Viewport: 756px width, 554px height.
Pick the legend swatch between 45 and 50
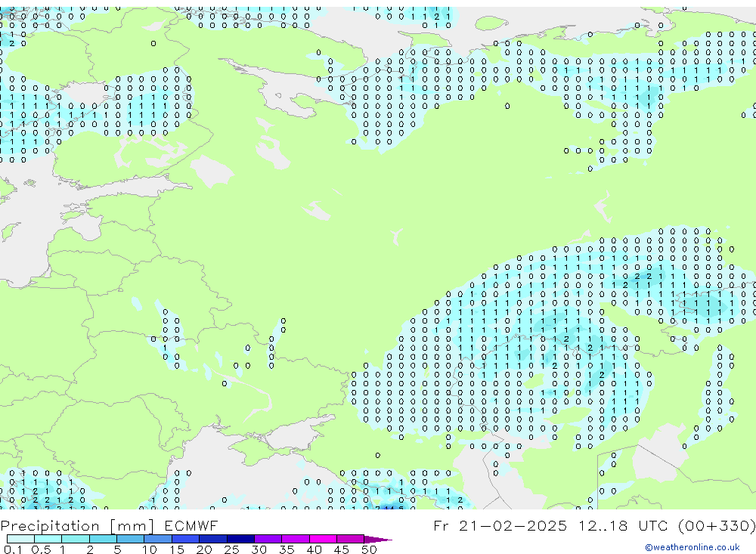(351, 539)
